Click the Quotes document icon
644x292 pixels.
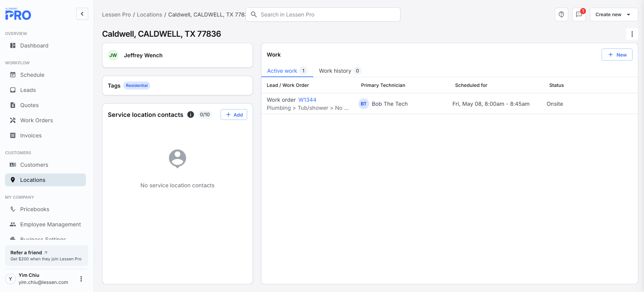pos(13,105)
